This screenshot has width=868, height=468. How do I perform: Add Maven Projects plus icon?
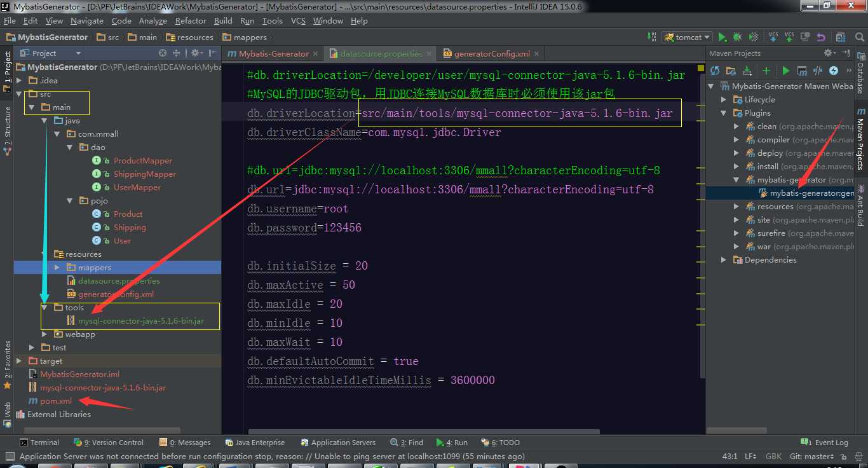[x=766, y=71]
